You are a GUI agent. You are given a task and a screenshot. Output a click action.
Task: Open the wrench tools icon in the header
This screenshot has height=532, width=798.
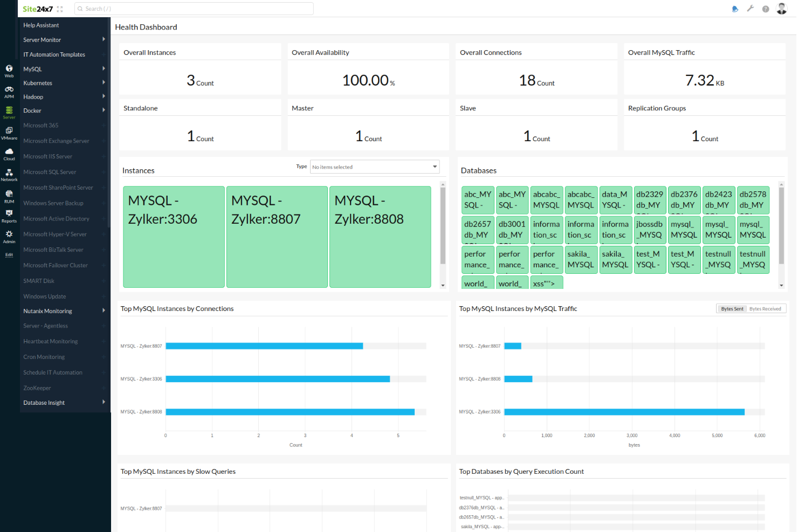pyautogui.click(x=751, y=8)
